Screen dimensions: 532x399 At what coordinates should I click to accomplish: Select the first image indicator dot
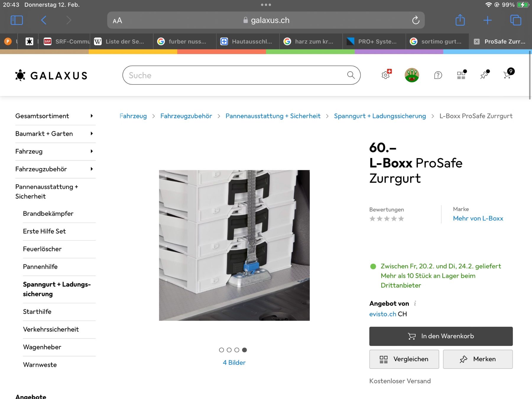point(221,350)
